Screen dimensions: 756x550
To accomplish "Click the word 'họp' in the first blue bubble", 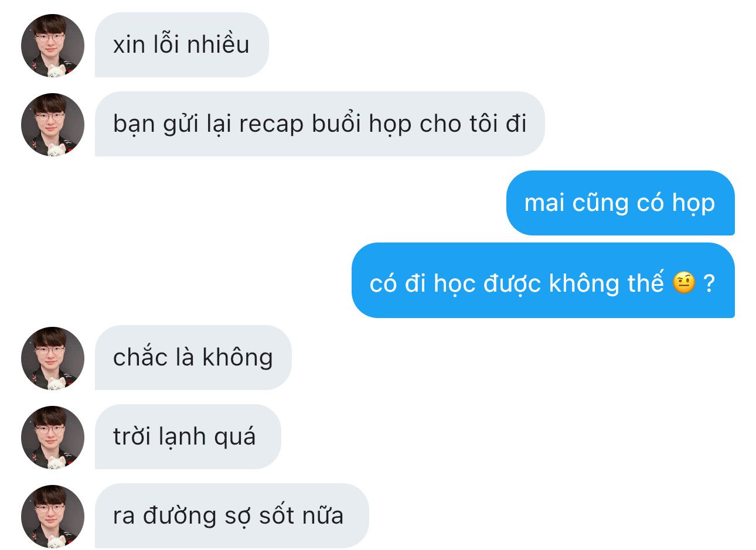I will [x=693, y=204].
